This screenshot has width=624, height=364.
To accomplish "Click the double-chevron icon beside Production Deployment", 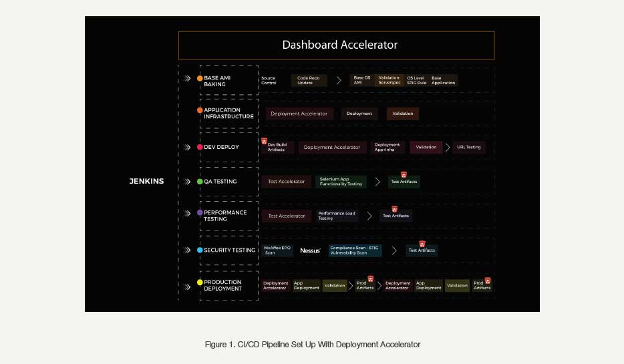I will pos(188,285).
